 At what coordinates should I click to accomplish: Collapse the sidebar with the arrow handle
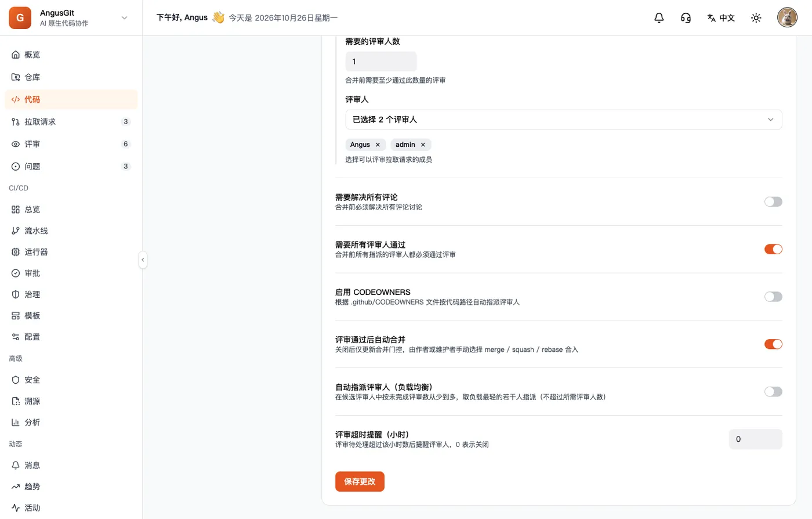pyautogui.click(x=142, y=259)
